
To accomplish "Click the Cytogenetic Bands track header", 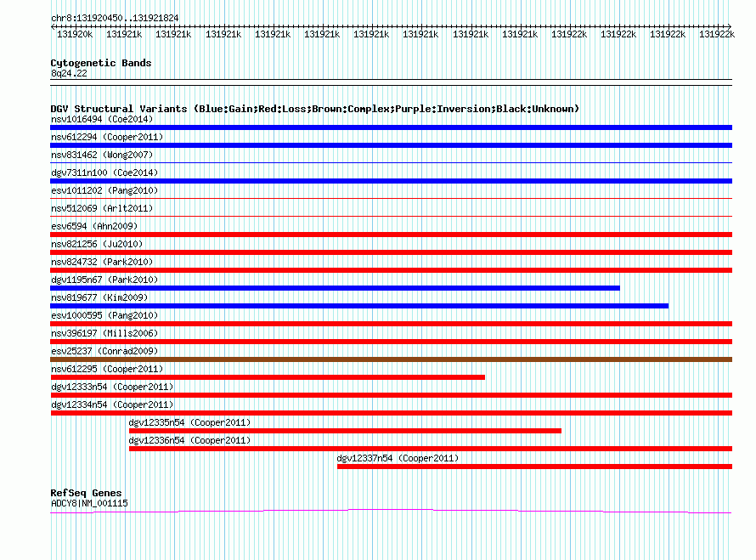I will [101, 63].
